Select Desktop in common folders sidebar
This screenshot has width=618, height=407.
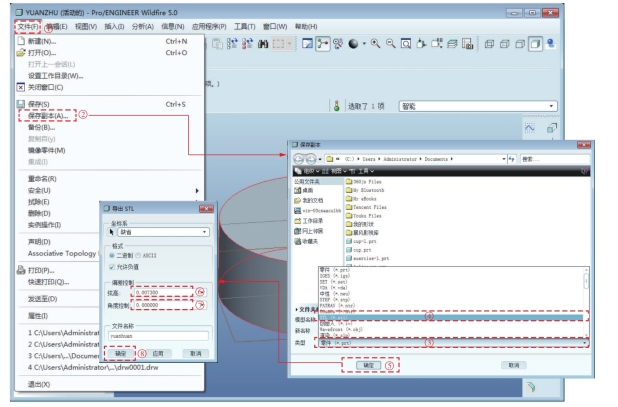(x=303, y=190)
